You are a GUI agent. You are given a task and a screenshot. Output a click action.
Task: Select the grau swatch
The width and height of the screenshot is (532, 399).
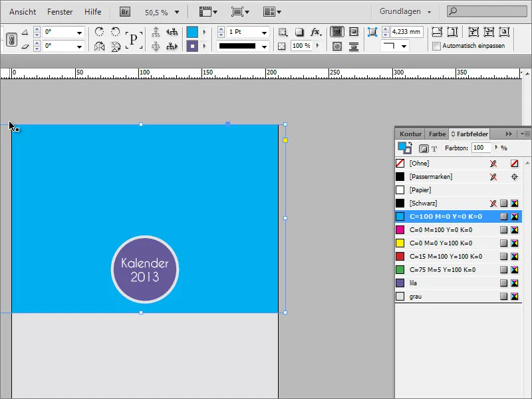[458, 296]
